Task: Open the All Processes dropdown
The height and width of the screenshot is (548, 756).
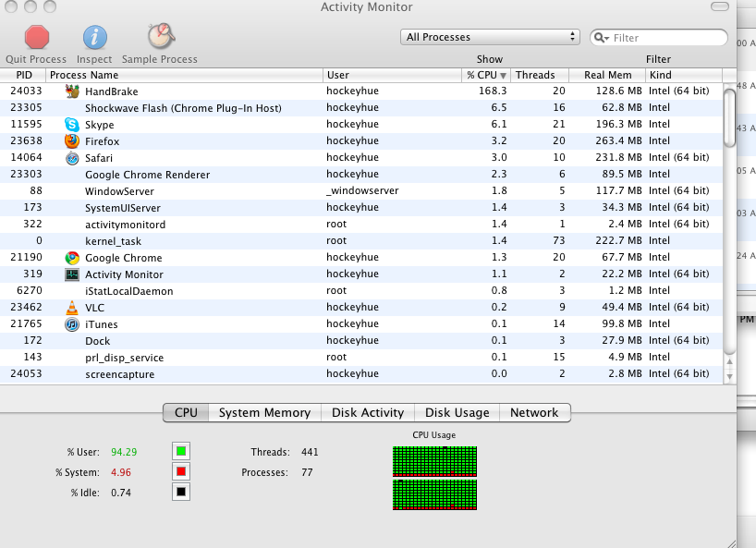Action: coord(490,37)
